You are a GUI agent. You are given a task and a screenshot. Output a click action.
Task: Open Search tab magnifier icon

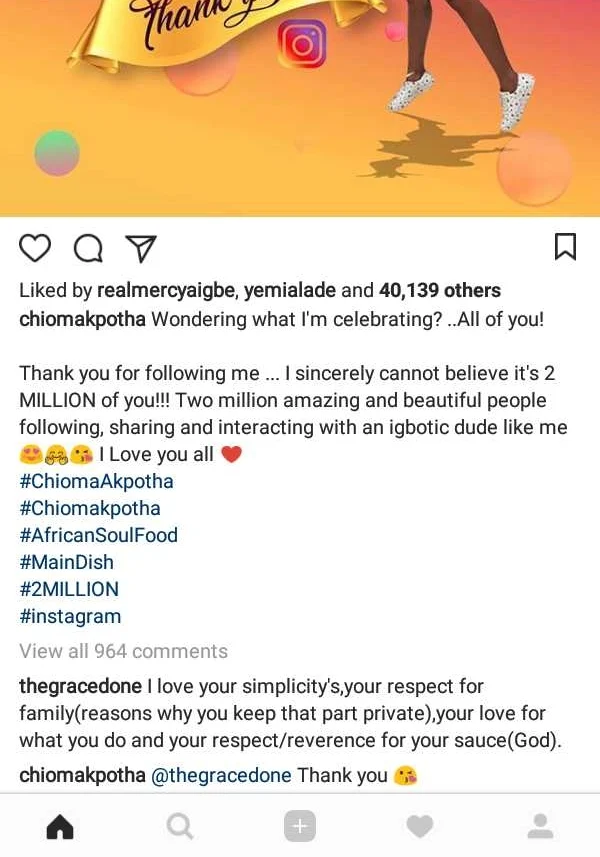(180, 826)
